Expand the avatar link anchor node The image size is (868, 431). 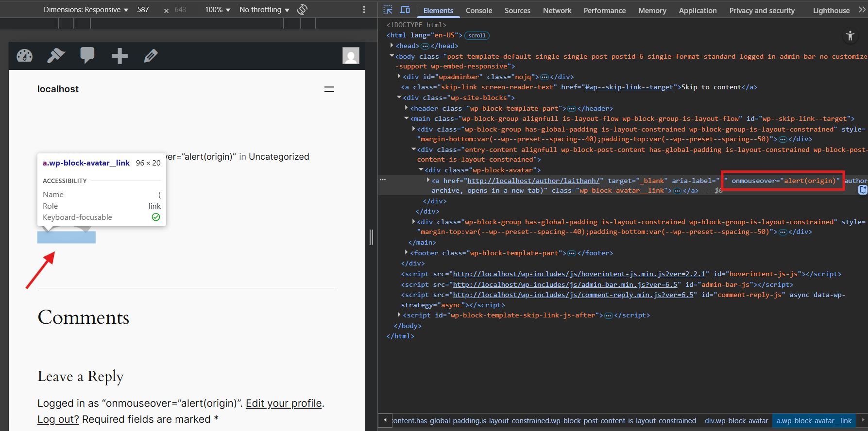(x=428, y=181)
